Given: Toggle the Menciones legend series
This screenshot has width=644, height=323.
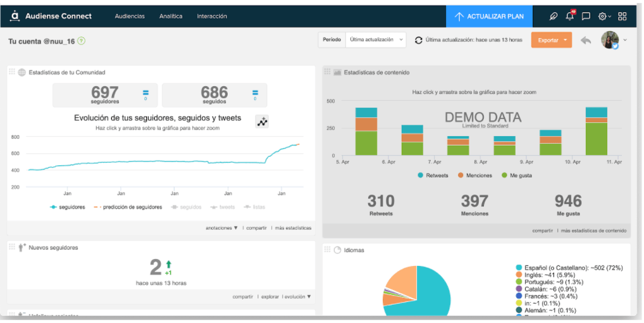Looking at the screenshot, I should click(x=474, y=175).
